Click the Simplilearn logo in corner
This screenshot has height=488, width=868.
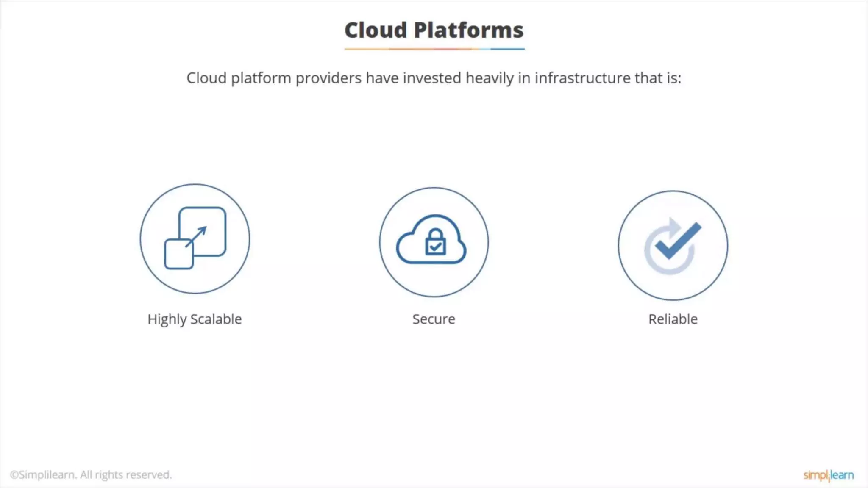[x=828, y=475]
